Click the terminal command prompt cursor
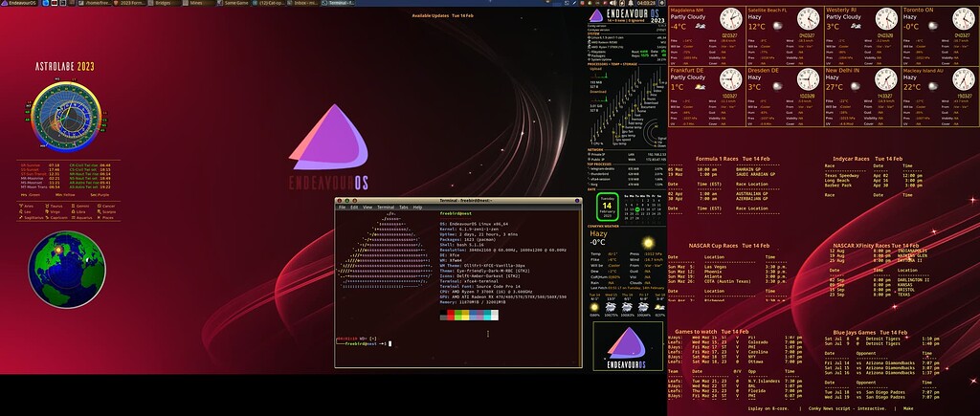980x416 pixels. point(390,343)
